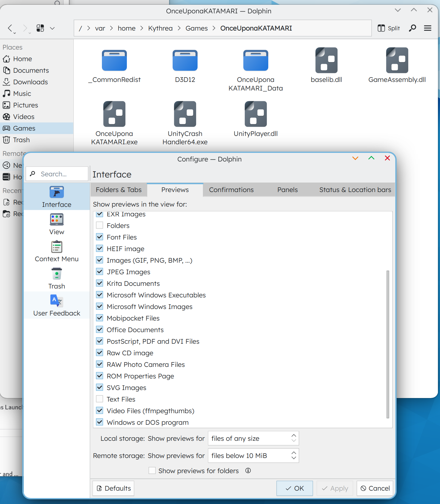The height and width of the screenshot is (504, 440).
Task: Expand breadcrumb chevron after Games
Action: coord(214,28)
